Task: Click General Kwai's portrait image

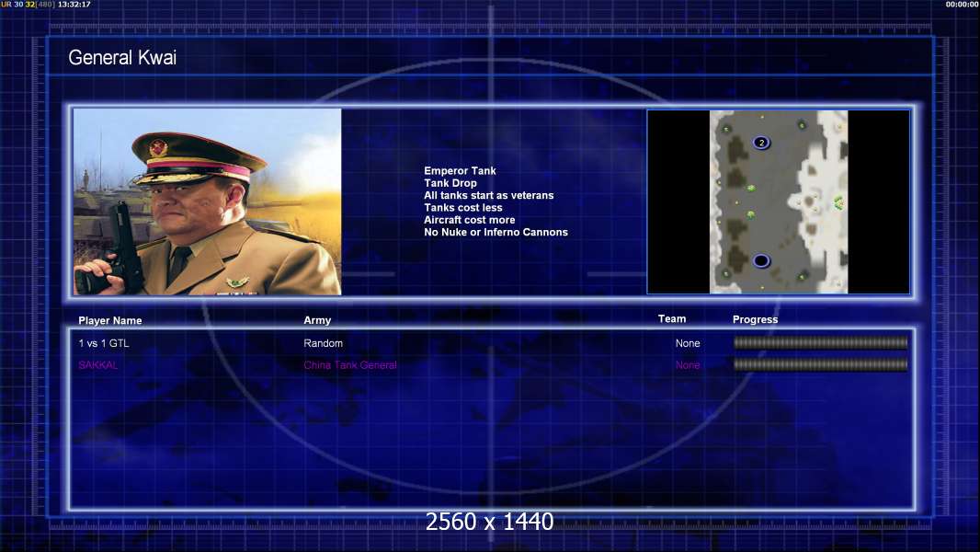Action: tap(208, 201)
